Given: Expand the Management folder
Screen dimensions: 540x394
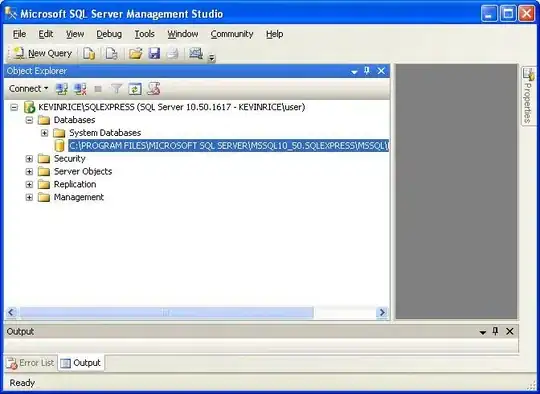Looking at the screenshot, I should (x=30, y=197).
